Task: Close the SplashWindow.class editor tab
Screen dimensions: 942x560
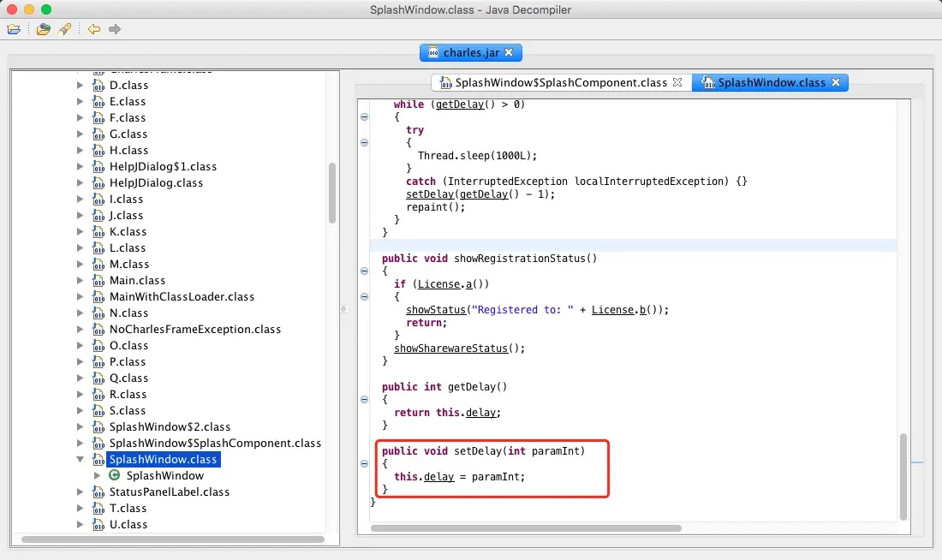Action: pyautogui.click(x=836, y=82)
